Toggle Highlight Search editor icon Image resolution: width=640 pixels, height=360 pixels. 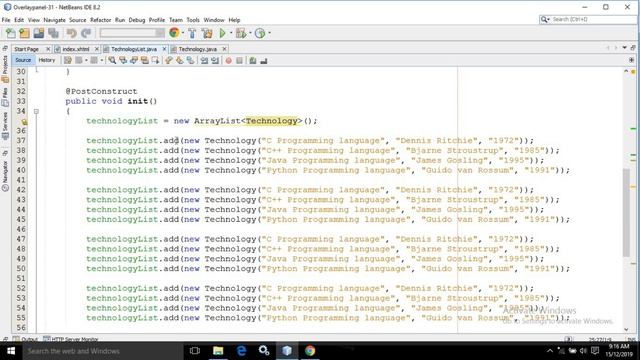(144, 60)
